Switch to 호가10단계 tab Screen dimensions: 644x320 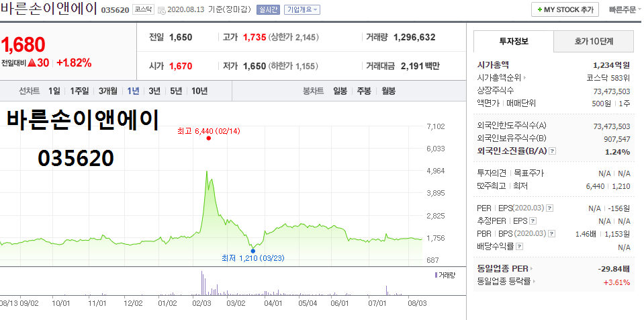594,41
